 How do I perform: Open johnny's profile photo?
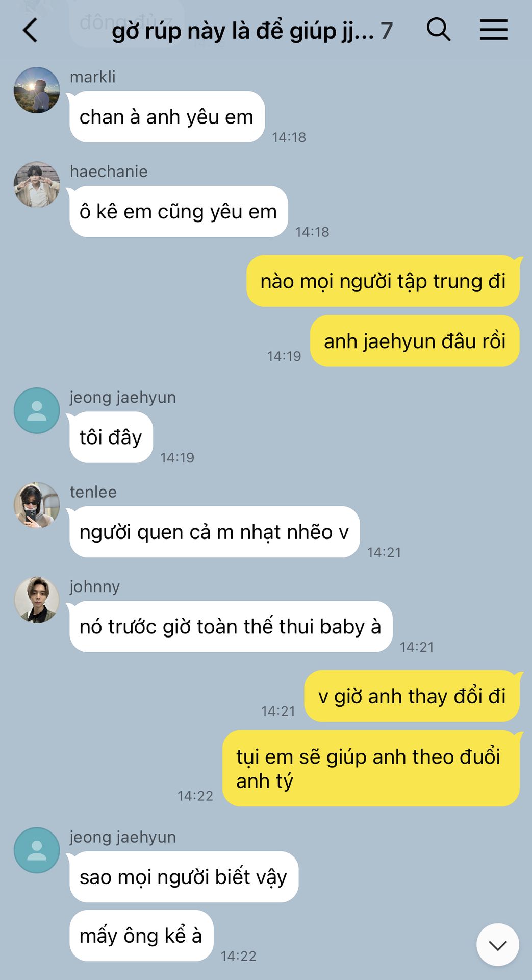[37, 600]
